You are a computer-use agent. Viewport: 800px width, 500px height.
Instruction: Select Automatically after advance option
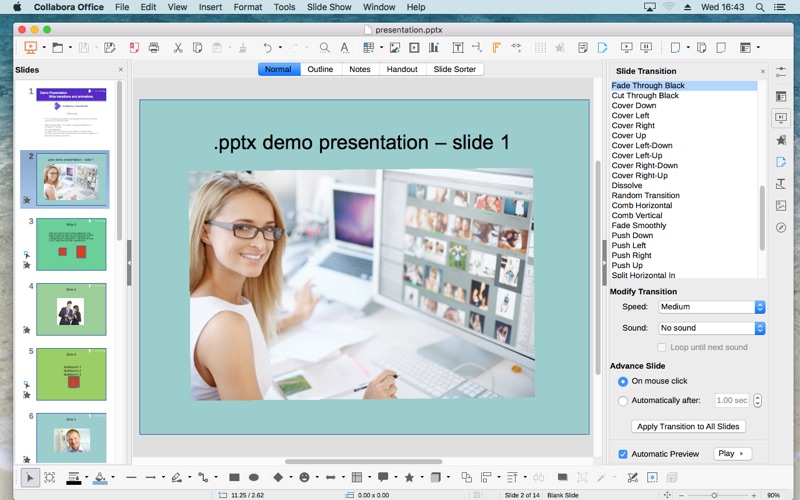(622, 401)
